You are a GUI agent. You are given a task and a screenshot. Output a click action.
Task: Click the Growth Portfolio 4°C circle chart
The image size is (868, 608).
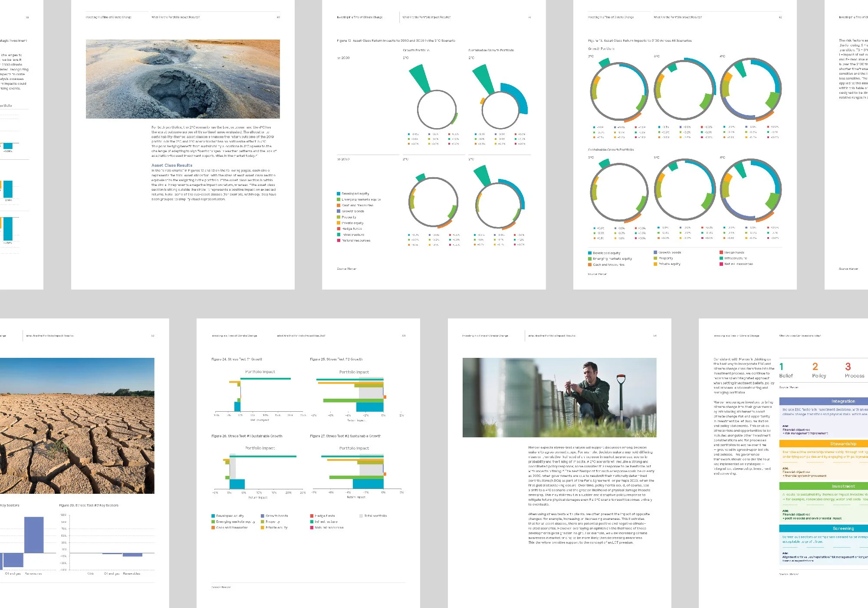(x=751, y=90)
